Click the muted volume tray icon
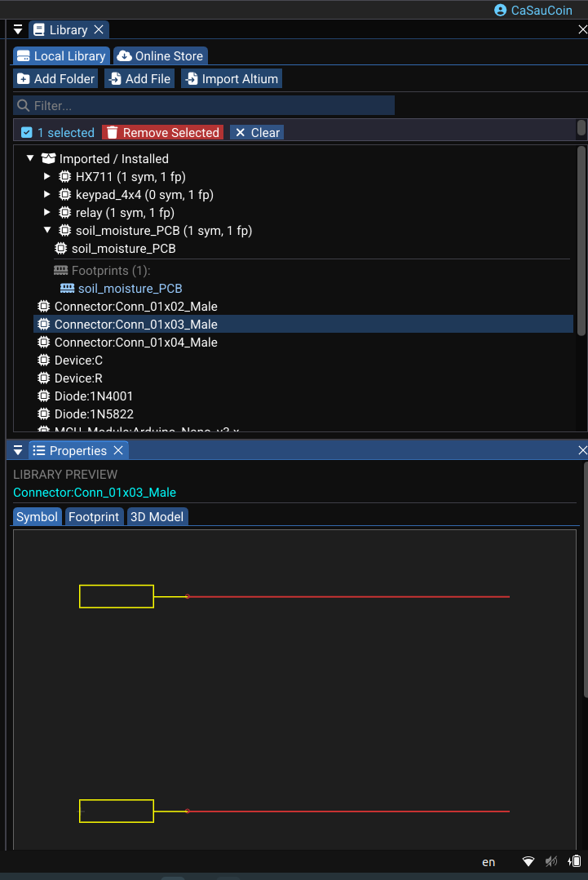This screenshot has height=880, width=588. (x=551, y=861)
